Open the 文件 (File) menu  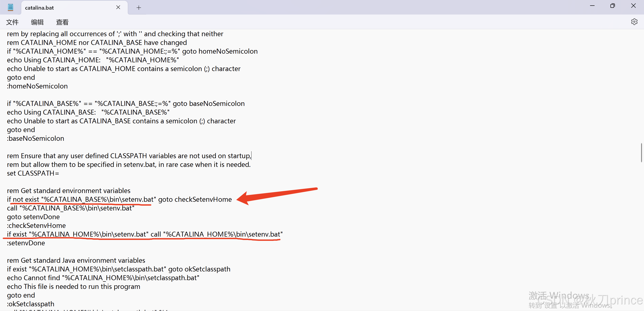click(12, 22)
